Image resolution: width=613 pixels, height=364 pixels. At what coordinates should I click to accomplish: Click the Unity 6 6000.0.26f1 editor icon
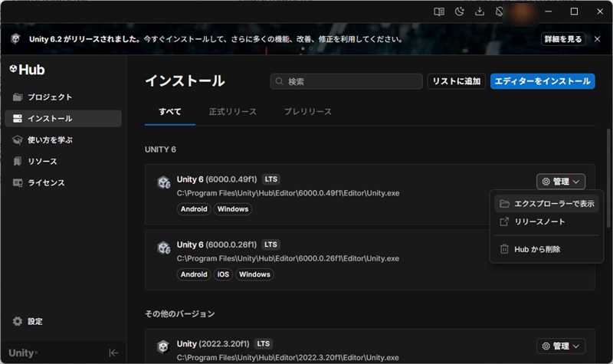[x=163, y=248]
